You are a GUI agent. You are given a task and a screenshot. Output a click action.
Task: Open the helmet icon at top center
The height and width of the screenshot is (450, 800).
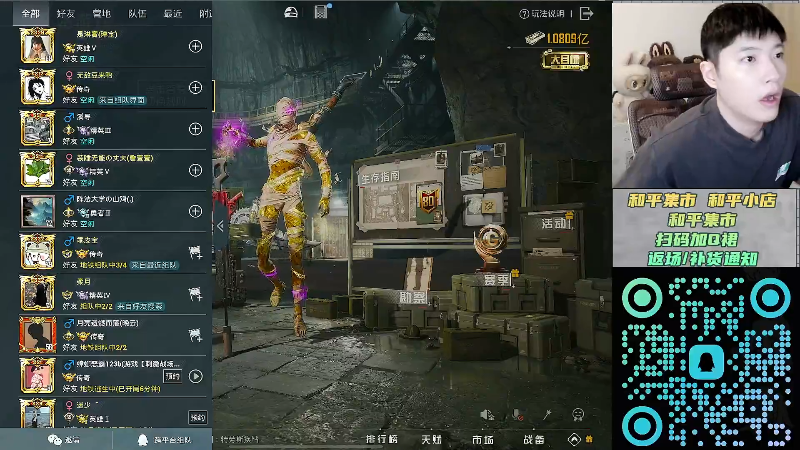point(291,12)
